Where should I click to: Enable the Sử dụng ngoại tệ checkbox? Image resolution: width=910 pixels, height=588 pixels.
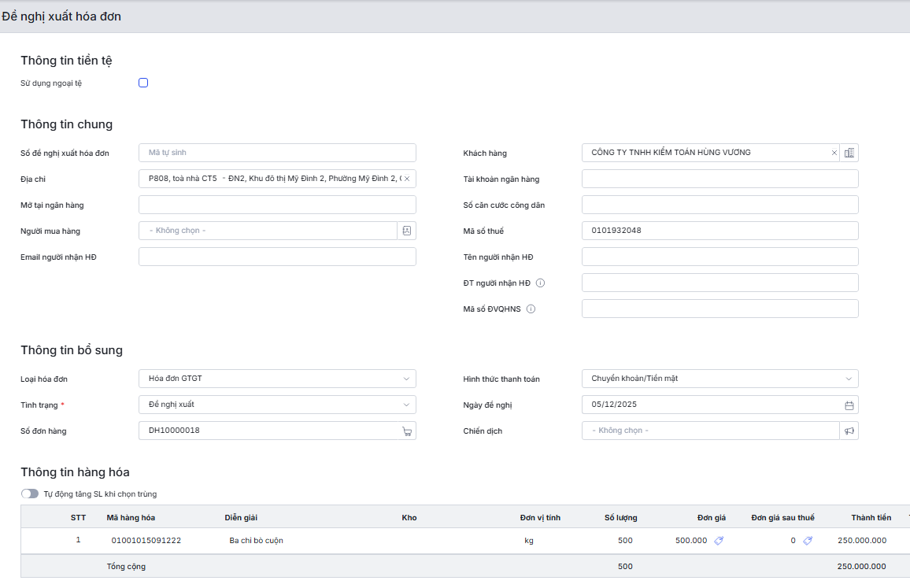tap(143, 83)
